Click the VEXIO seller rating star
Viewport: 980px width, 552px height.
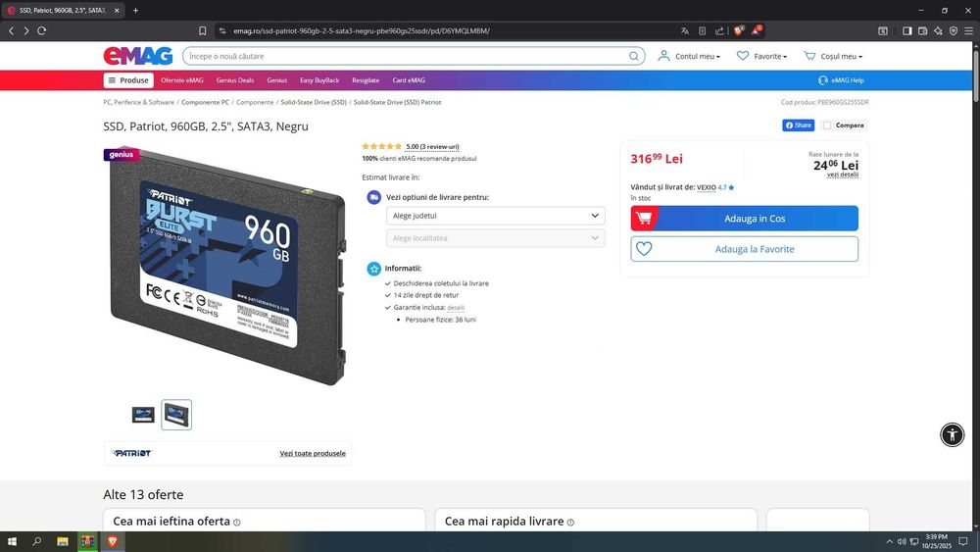click(731, 187)
